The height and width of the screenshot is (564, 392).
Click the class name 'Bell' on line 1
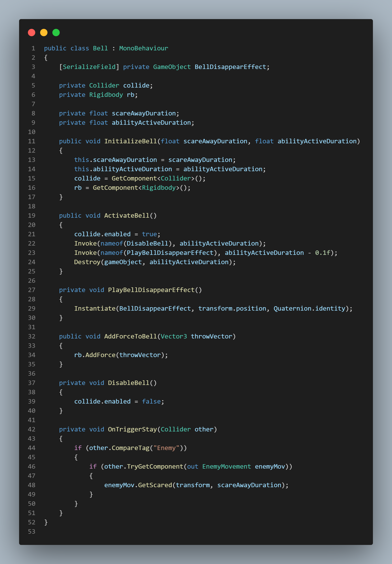[x=100, y=48]
